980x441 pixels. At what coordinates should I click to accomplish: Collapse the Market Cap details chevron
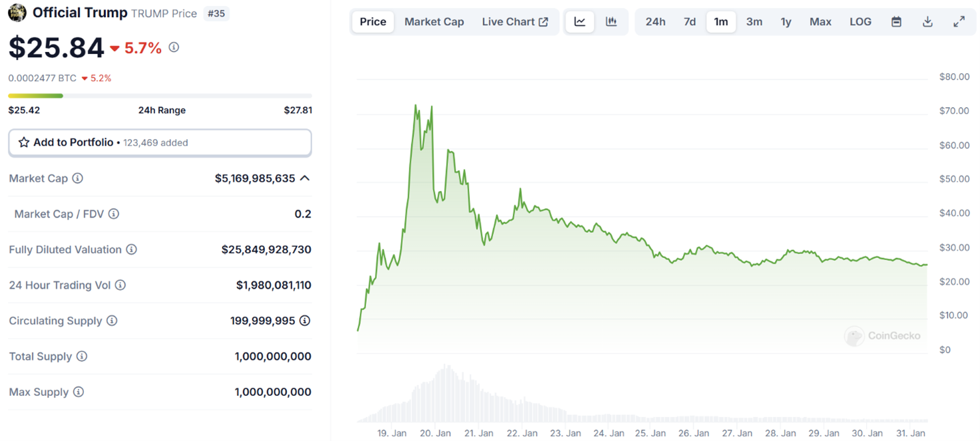(x=305, y=178)
